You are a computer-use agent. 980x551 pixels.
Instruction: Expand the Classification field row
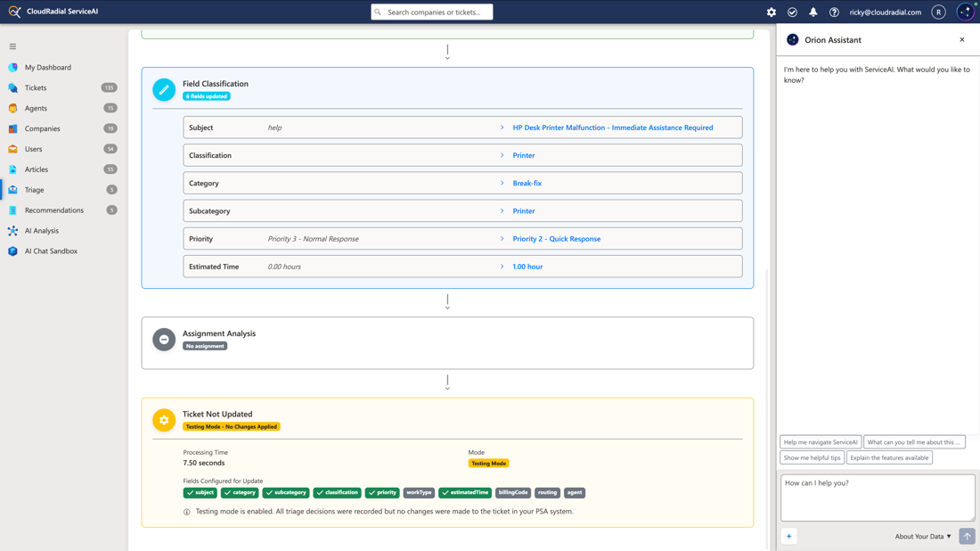pos(500,155)
